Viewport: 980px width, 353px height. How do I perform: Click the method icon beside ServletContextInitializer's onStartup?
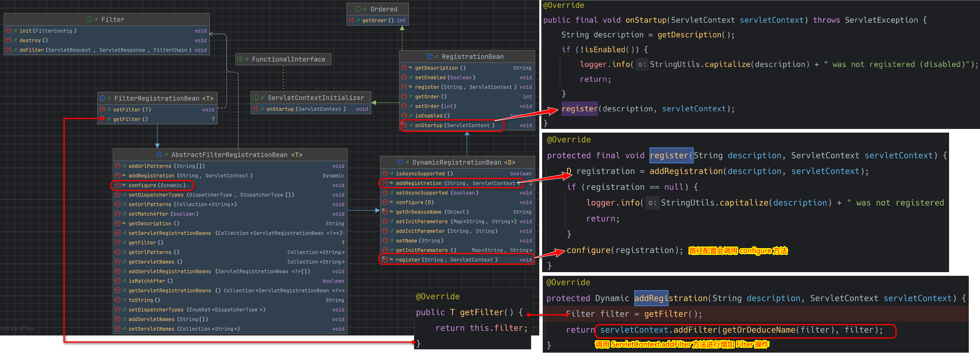(256, 109)
